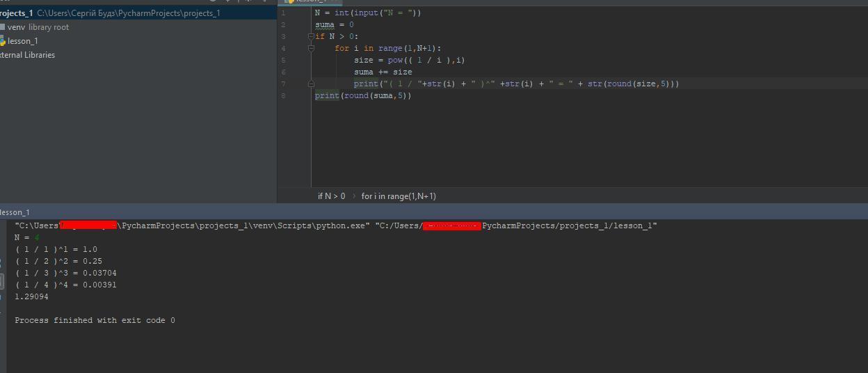Image resolution: width=868 pixels, height=373 pixels.
Task: Place the cursor on the 'suma = 0' line
Action: point(335,24)
